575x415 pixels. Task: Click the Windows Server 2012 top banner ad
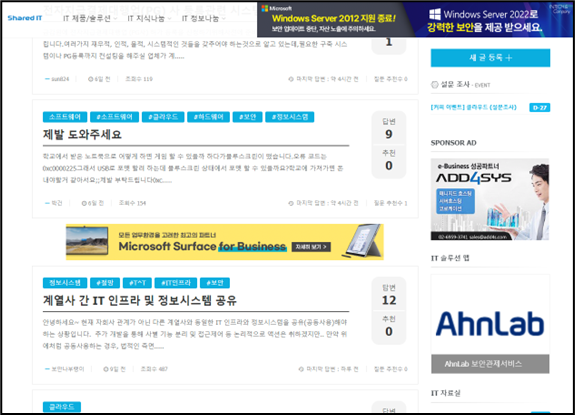(x=415, y=19)
